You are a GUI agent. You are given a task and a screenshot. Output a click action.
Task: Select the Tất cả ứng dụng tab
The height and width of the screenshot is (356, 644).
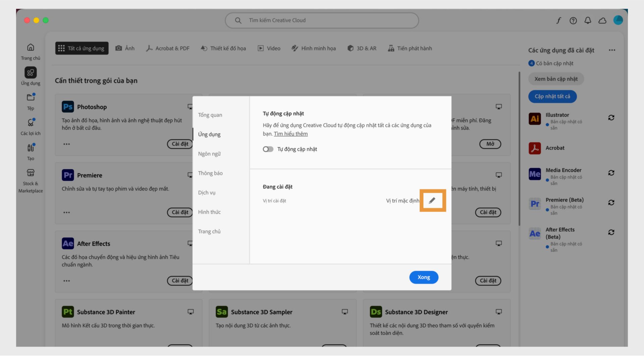click(82, 48)
